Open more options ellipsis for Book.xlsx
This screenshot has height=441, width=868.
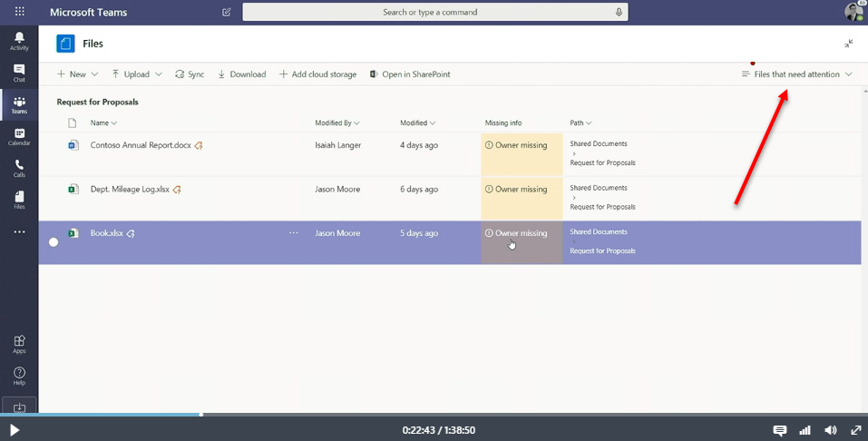click(x=293, y=233)
